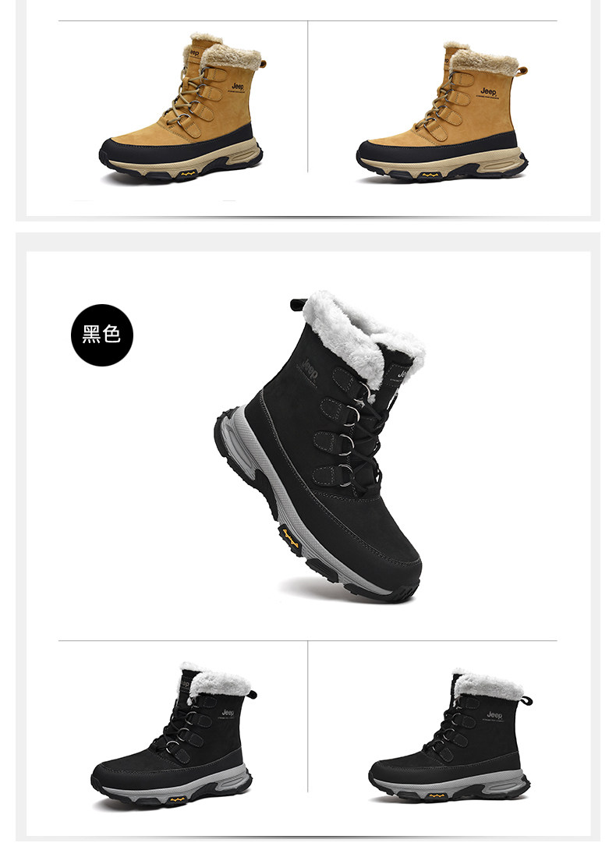Click the top-left tan boot image
The width and height of the screenshot is (616, 857).
coord(181,107)
